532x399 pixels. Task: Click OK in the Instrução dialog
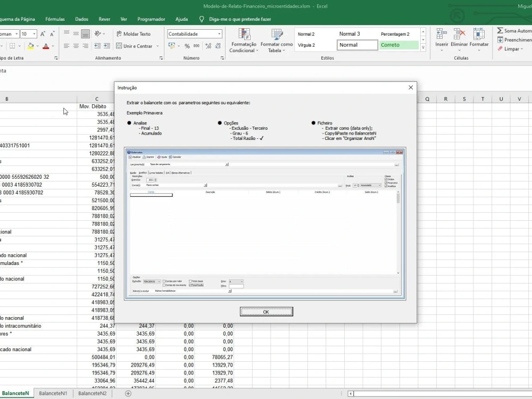pos(266,312)
